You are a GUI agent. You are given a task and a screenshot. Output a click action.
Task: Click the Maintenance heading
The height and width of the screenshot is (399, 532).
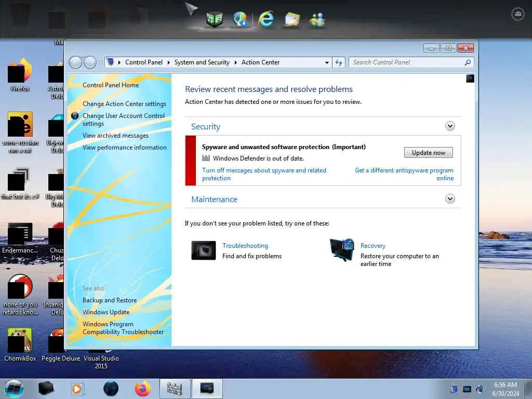click(x=214, y=199)
